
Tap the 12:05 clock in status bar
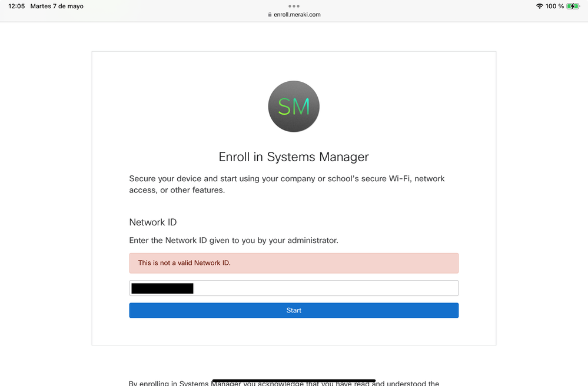16,6
